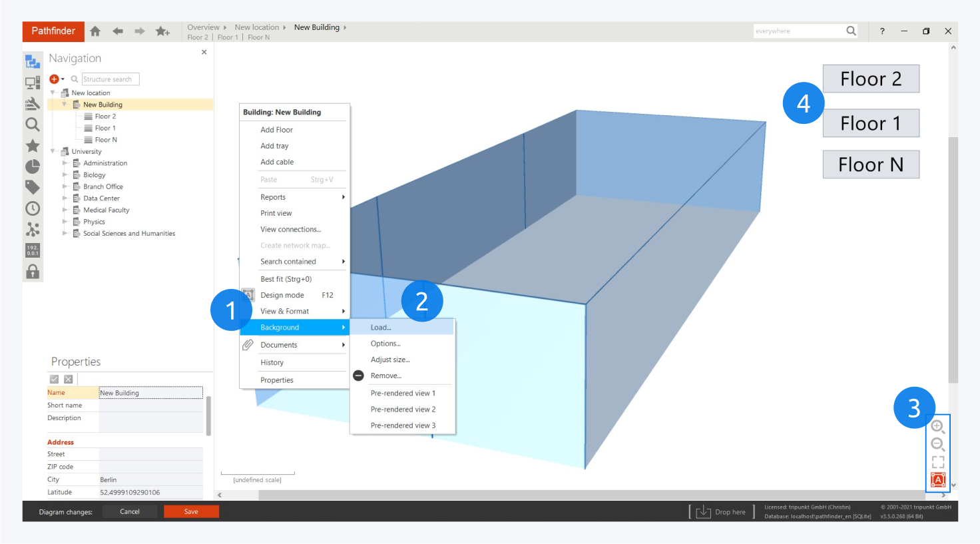Click the Floor 2 button in diagram
Image resolution: width=980 pixels, height=544 pixels.
(870, 79)
